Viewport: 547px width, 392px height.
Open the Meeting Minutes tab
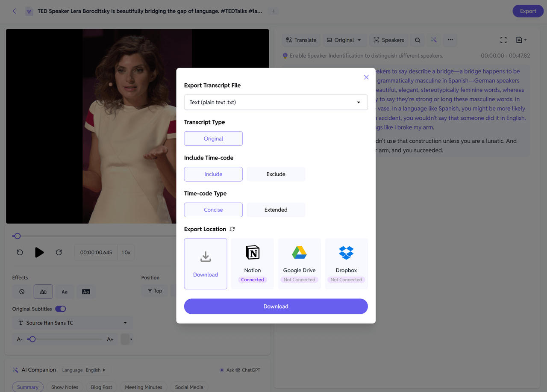(x=144, y=387)
